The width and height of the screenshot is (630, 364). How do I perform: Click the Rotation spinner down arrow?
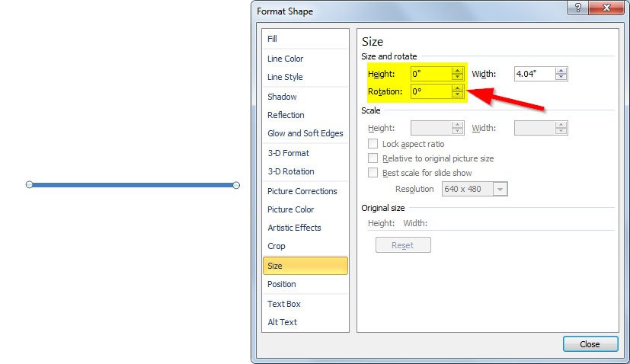[457, 95]
